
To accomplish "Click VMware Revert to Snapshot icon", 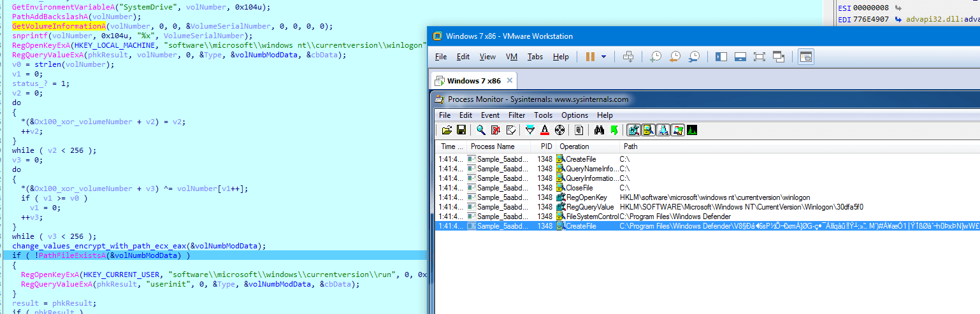I will pyautogui.click(x=675, y=57).
